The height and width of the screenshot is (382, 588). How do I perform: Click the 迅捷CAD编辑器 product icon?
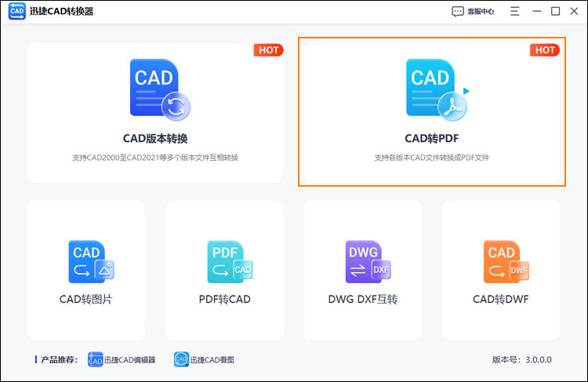(95, 359)
